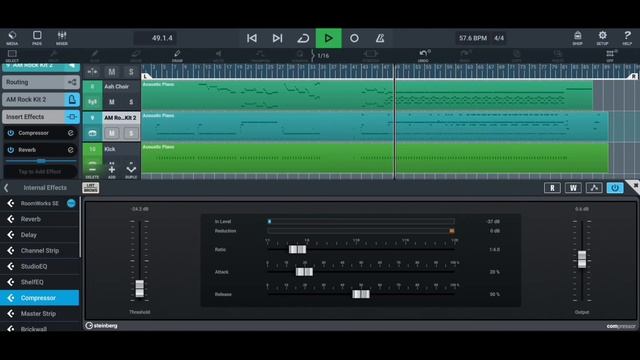Toggle compressor effect power button
This screenshot has height=360, width=640.
tap(615, 188)
